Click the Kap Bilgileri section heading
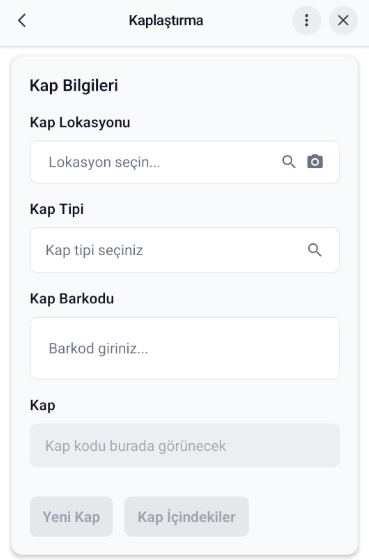Viewport: 369px width, 560px height. click(74, 86)
